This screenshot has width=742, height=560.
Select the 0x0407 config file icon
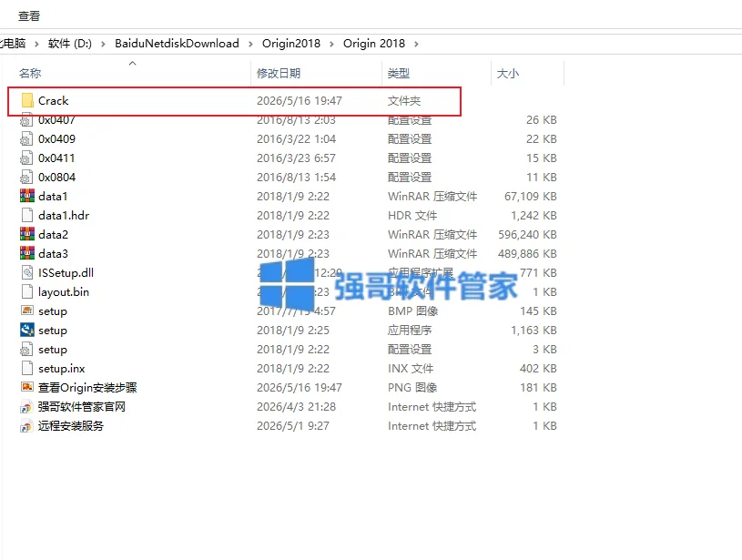point(26,120)
